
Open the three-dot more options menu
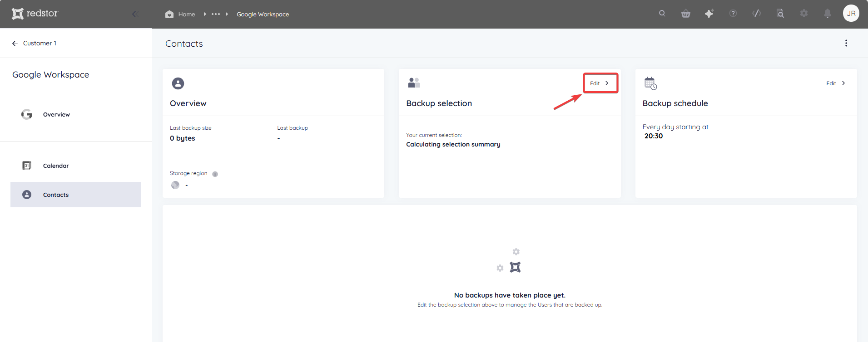click(x=846, y=43)
